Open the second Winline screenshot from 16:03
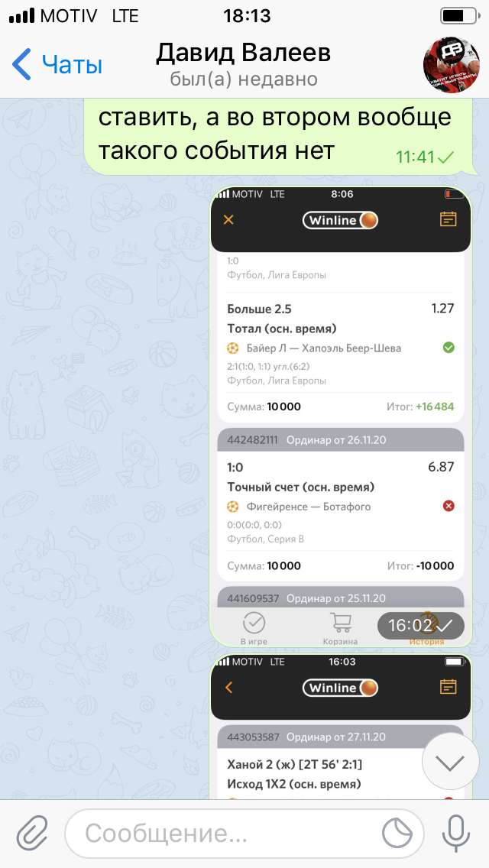Image resolution: width=489 pixels, height=868 pixels. coord(341,727)
